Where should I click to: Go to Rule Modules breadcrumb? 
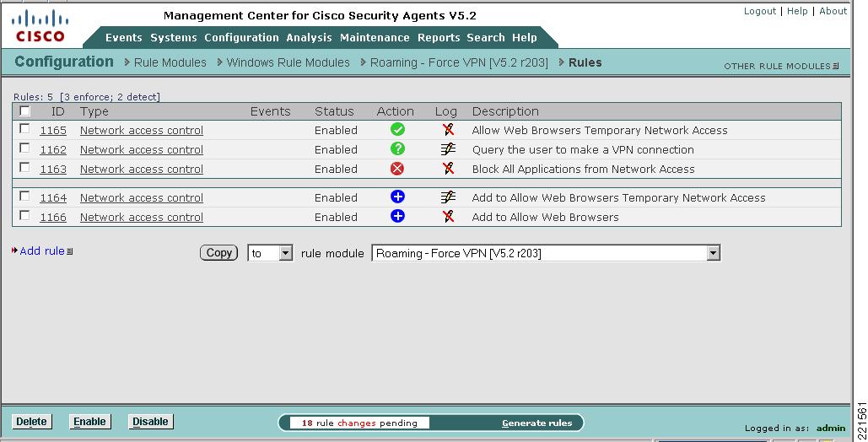170,62
